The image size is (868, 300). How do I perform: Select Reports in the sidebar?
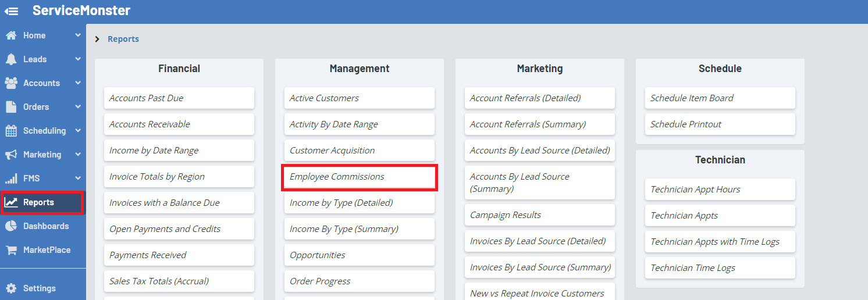tap(38, 202)
